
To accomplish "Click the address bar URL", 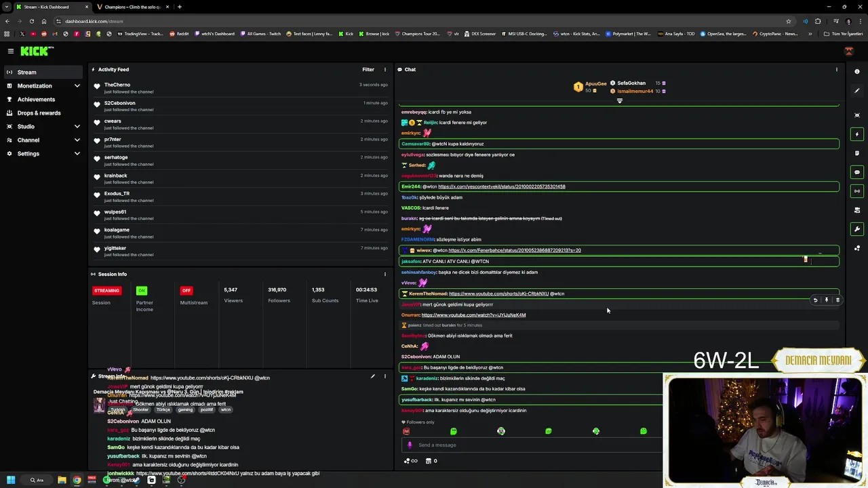I will coord(94,21).
